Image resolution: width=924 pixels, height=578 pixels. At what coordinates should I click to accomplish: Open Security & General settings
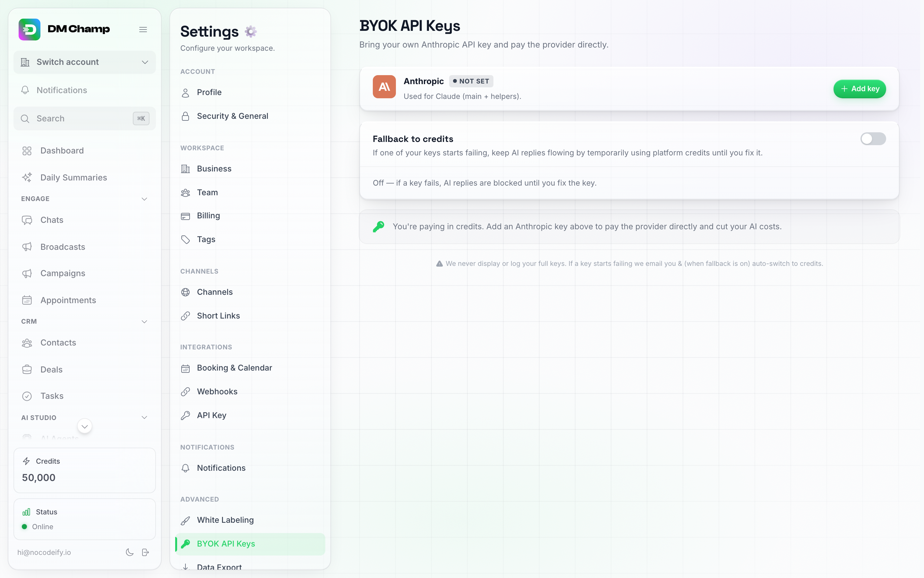(250, 116)
